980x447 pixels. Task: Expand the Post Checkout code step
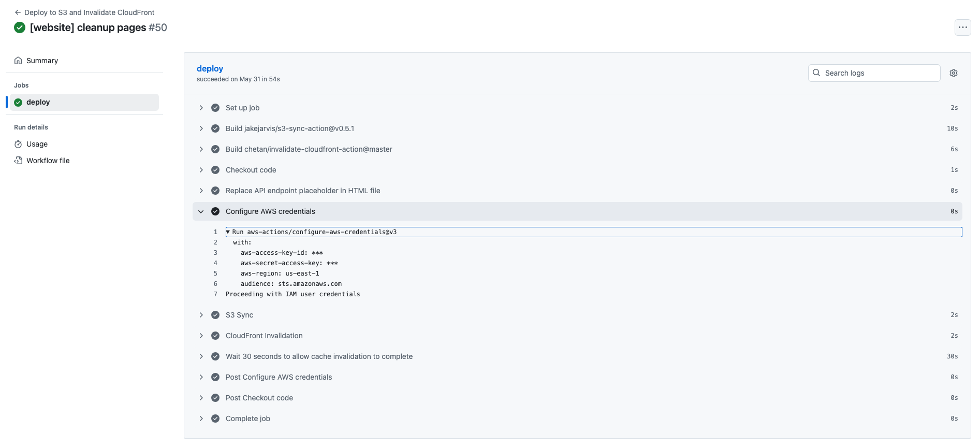coord(577,398)
